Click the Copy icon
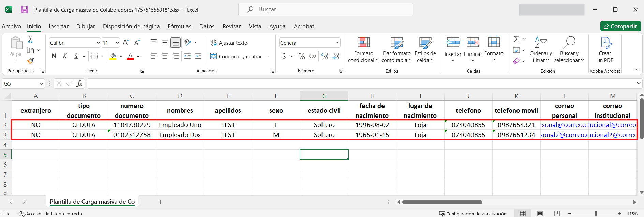 [x=30, y=50]
